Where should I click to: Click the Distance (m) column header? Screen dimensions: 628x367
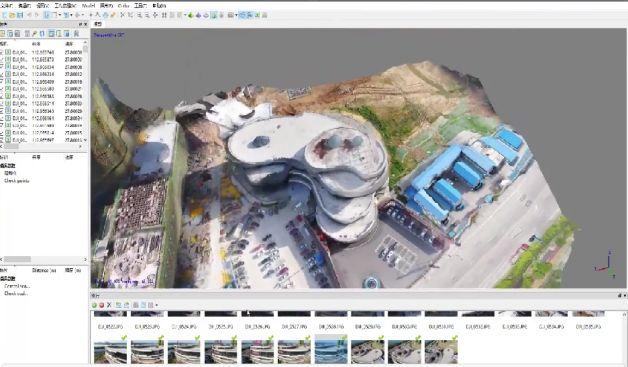tap(44, 270)
